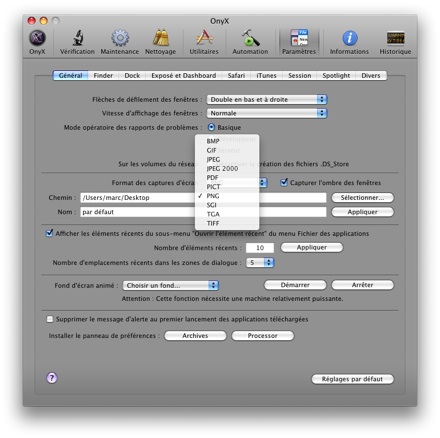Viewport: 440px width, 438px height.
Task: Click the Processor button
Action: [263, 336]
